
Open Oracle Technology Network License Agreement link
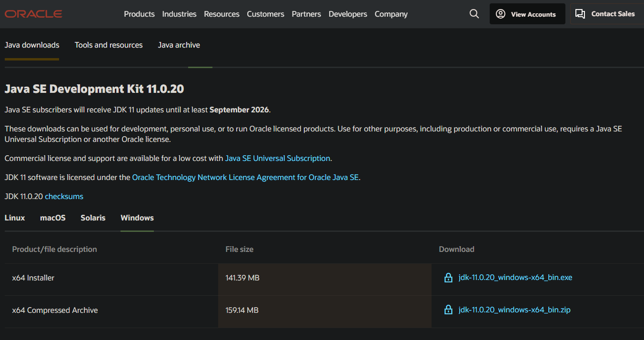[x=245, y=177]
